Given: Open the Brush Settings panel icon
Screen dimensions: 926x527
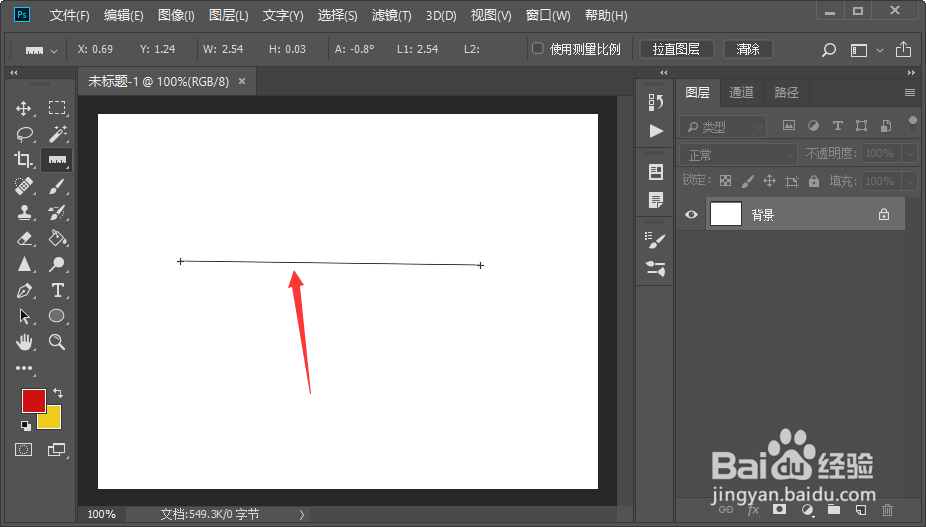Looking at the screenshot, I should click(x=656, y=240).
